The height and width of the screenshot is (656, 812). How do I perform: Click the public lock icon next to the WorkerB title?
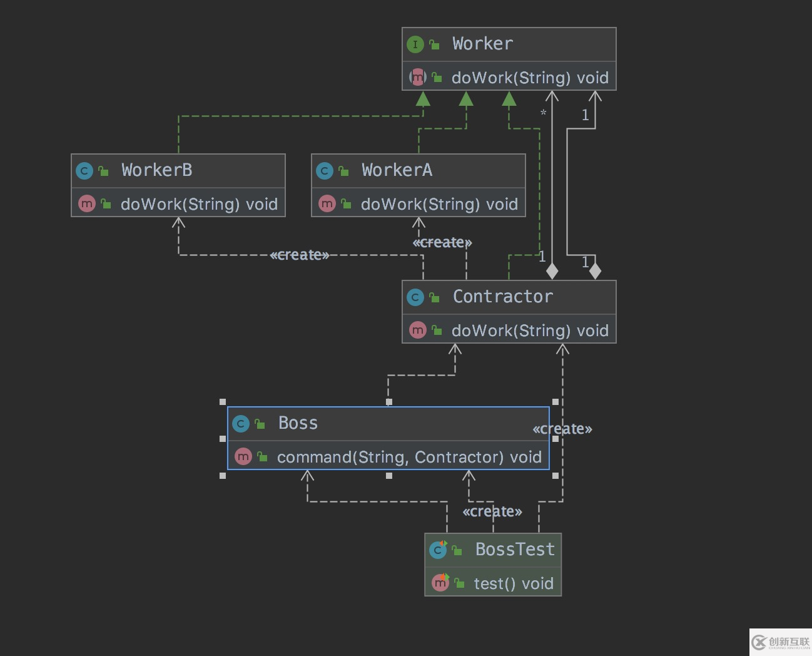click(x=103, y=171)
